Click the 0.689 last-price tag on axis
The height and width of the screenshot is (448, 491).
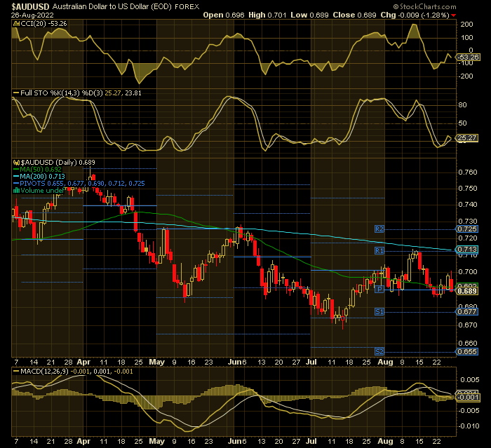coord(467,291)
